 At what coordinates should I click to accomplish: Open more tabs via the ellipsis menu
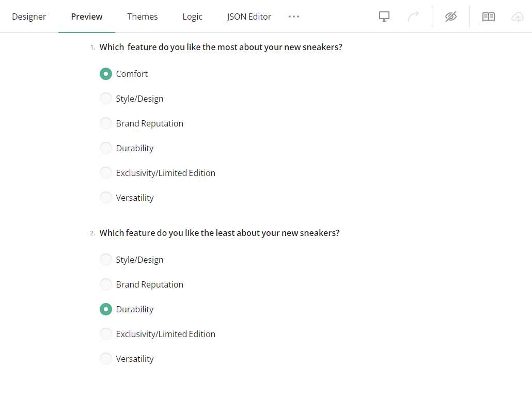[x=293, y=16]
